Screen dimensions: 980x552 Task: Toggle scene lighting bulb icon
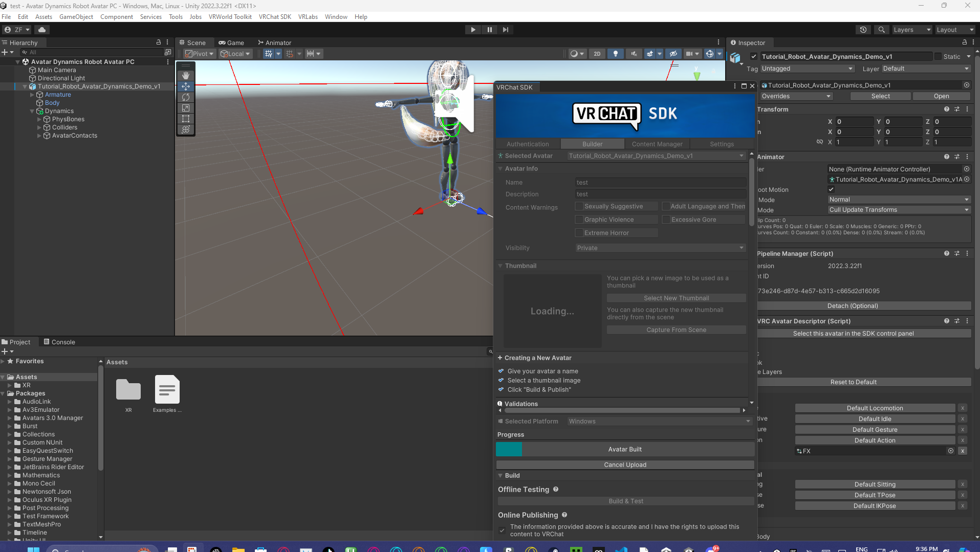point(616,54)
